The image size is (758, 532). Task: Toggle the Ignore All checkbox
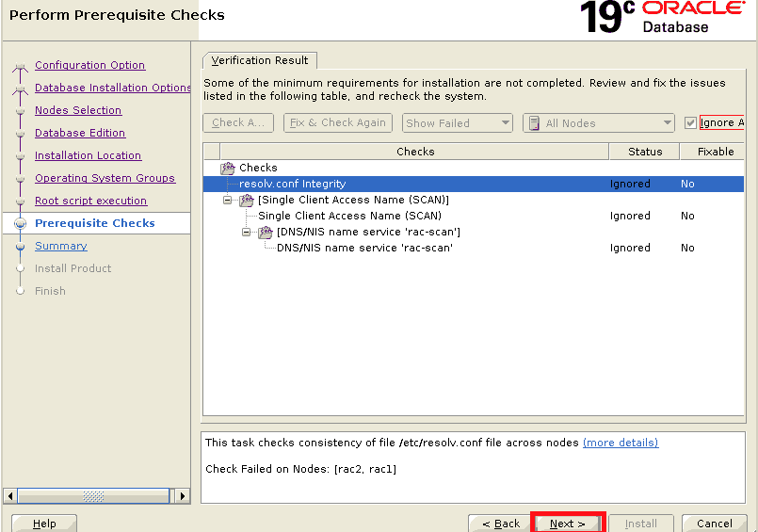(690, 122)
